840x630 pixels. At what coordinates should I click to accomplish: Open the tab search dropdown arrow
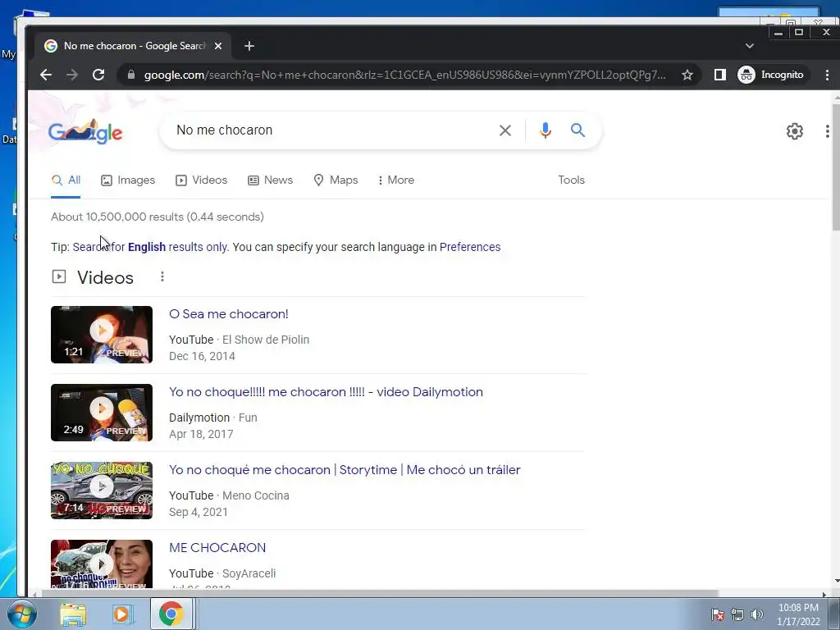750,46
